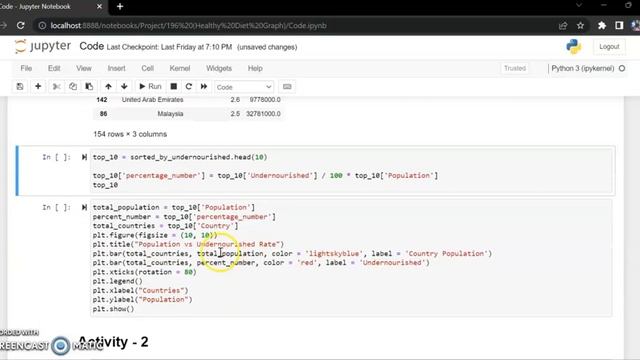Restart kernel and run all with the fast-forward icon

point(204,87)
